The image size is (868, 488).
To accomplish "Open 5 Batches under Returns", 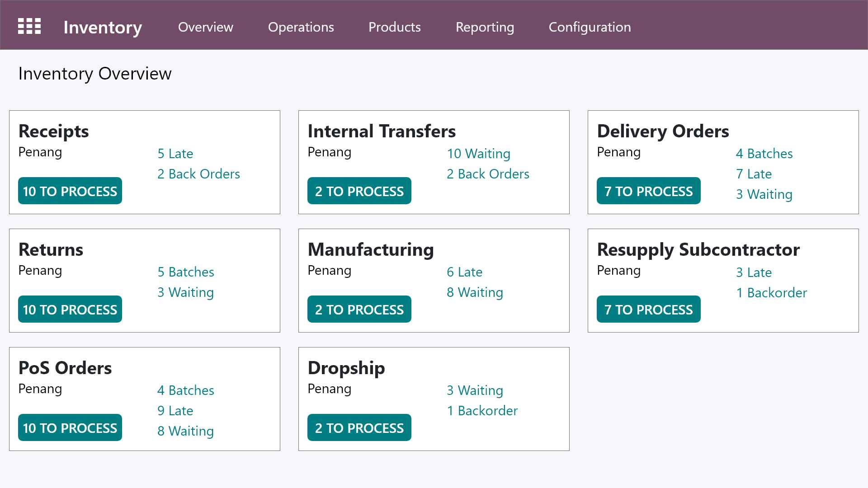I will click(x=186, y=272).
